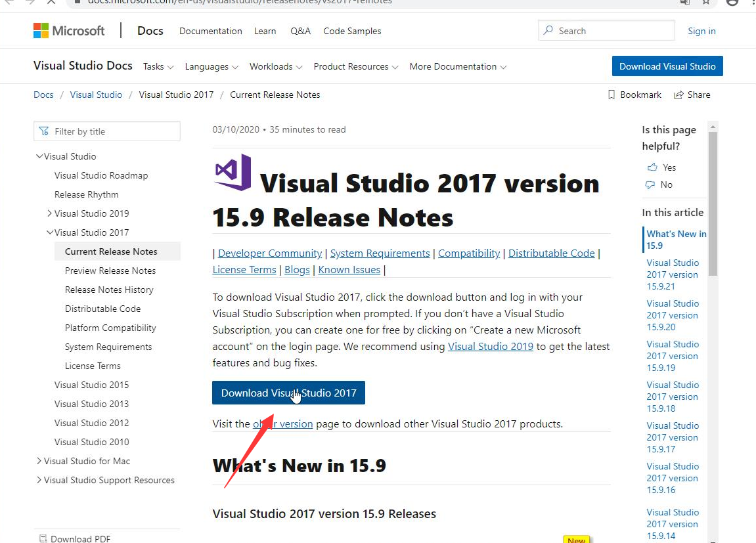The image size is (756, 543).
Task: Expand the Workloads dropdown
Action: pos(276,66)
